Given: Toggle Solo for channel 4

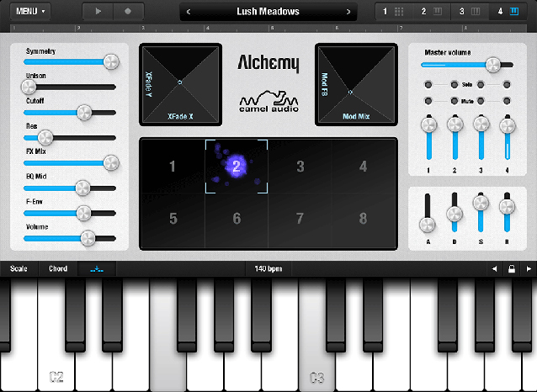Looking at the screenshot, I should pyautogui.click(x=507, y=84).
